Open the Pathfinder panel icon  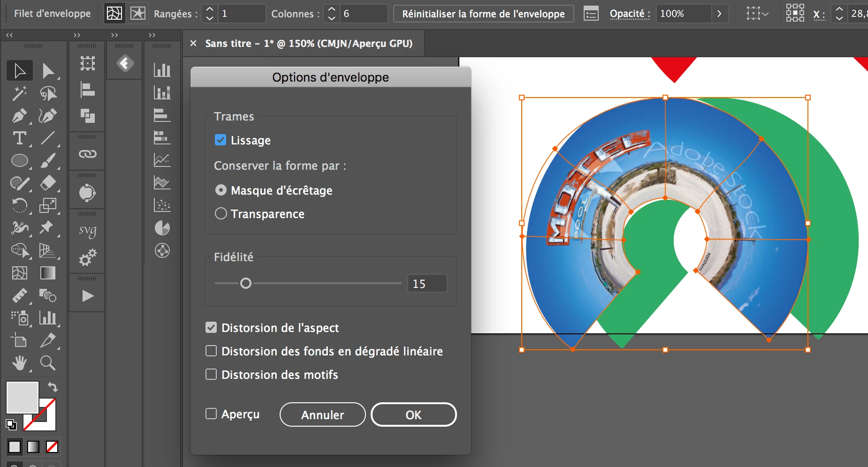87,115
